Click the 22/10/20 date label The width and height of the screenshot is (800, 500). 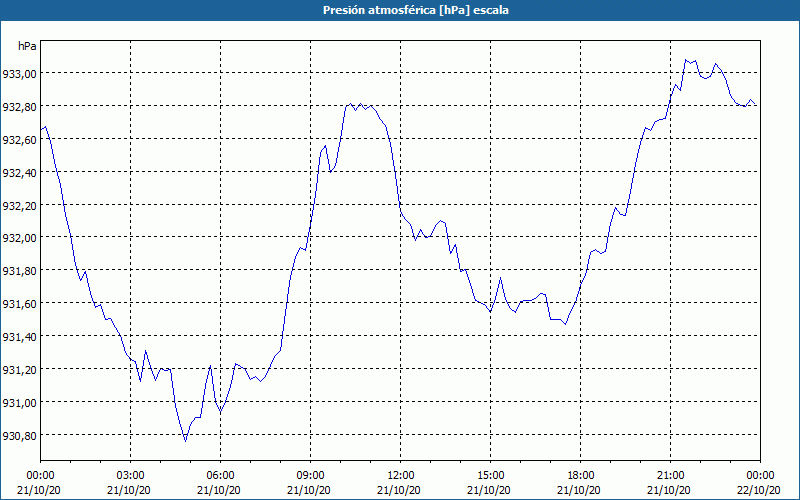pos(759,490)
